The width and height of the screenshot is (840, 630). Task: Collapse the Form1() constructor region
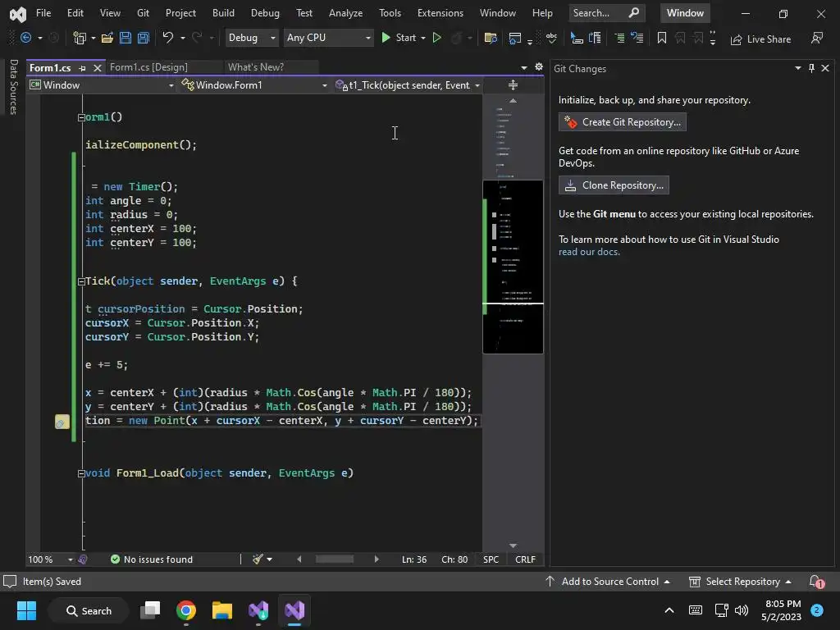click(x=81, y=117)
